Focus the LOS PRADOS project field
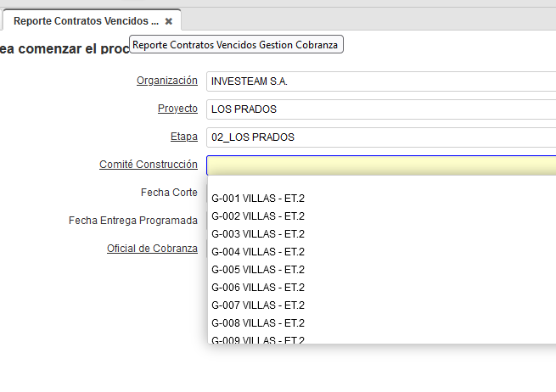556x392 pixels. coord(380,109)
